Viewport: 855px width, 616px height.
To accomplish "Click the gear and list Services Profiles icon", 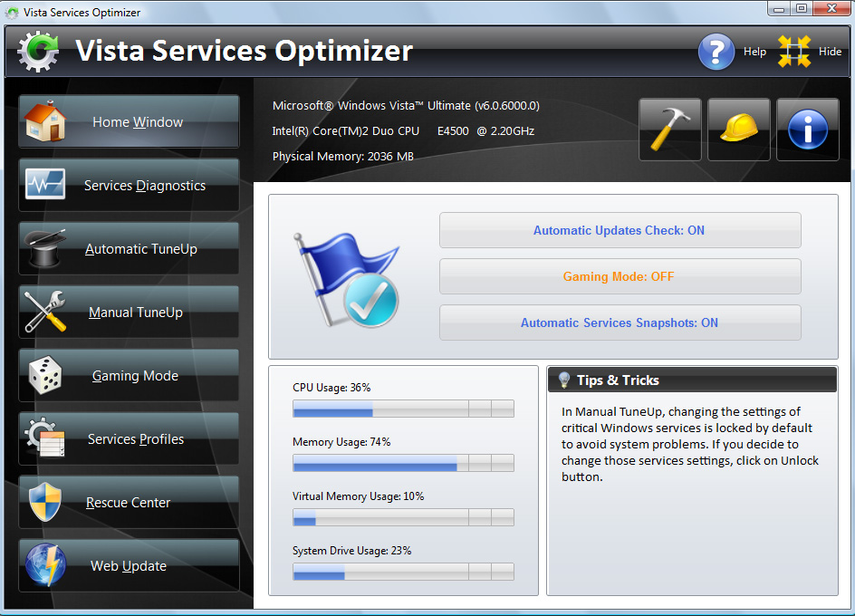I will coord(44,438).
